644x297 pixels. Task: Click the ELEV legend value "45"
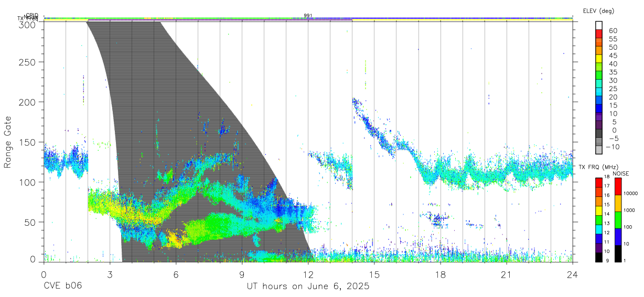point(613,56)
